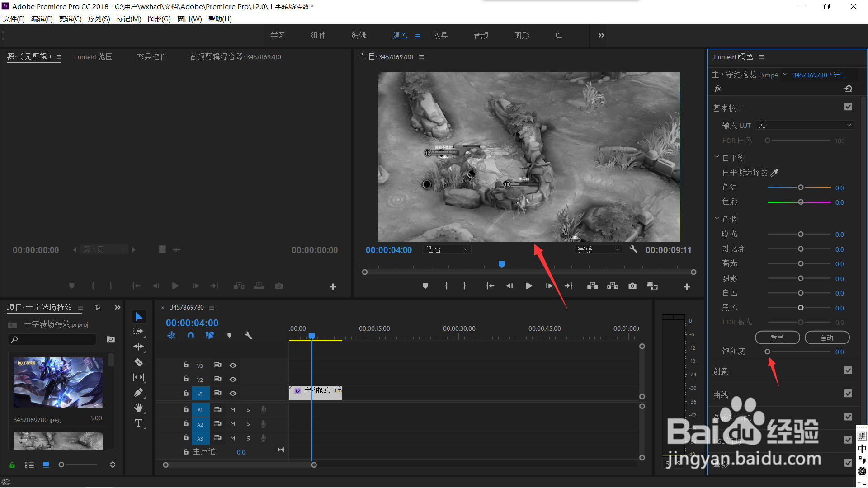Screen dimensions: 868x488
Task: Open the Effect Controls tab
Action: [x=152, y=56]
